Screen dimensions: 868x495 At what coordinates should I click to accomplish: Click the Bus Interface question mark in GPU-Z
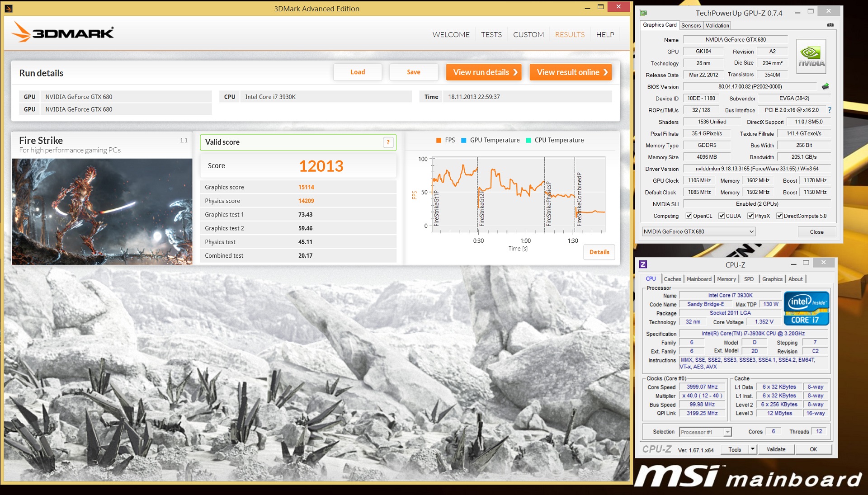tap(830, 110)
